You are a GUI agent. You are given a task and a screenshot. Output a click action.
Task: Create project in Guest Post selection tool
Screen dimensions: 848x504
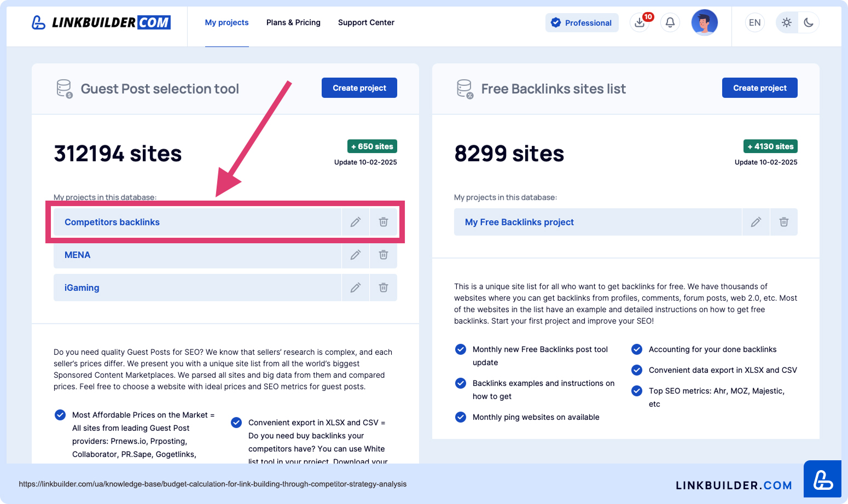coord(359,88)
